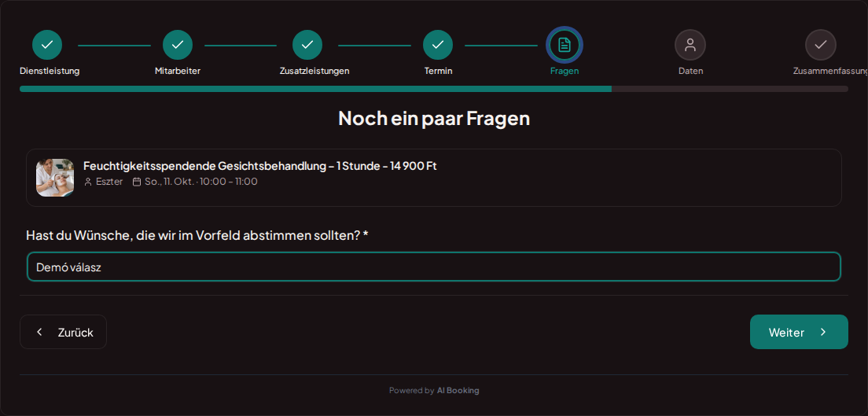Click the left chevron in Zurück button
This screenshot has width=868, height=416.
coord(39,332)
